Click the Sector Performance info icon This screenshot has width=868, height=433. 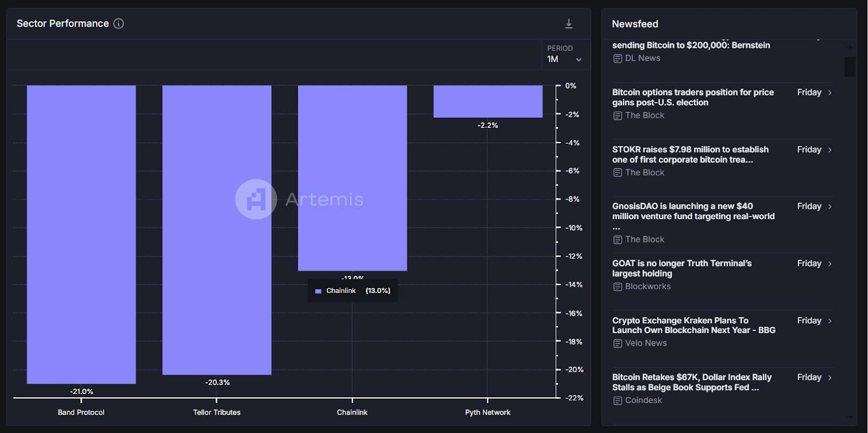coord(119,23)
